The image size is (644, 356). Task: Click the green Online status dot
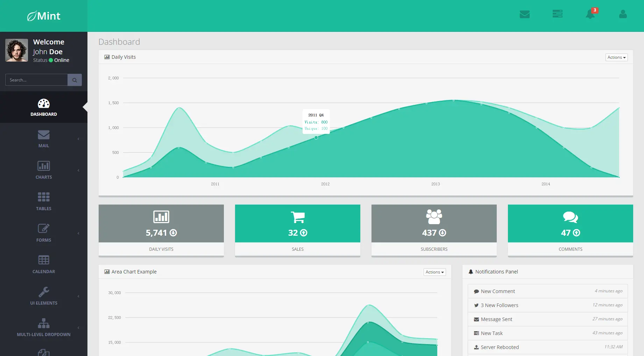point(51,60)
